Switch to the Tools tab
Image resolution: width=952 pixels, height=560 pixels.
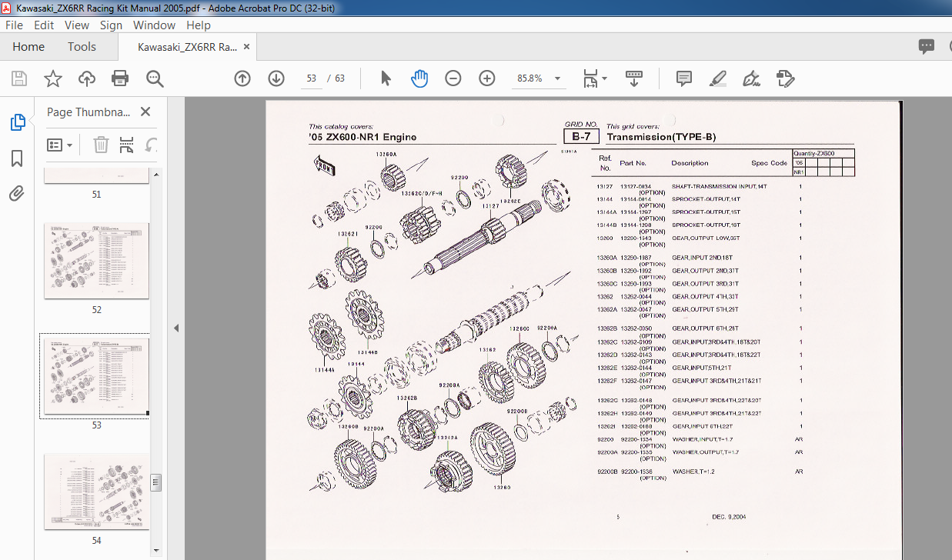point(82,47)
